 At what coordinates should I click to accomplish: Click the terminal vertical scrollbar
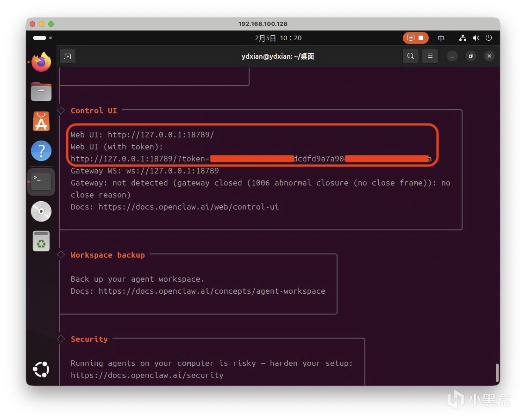point(497,373)
